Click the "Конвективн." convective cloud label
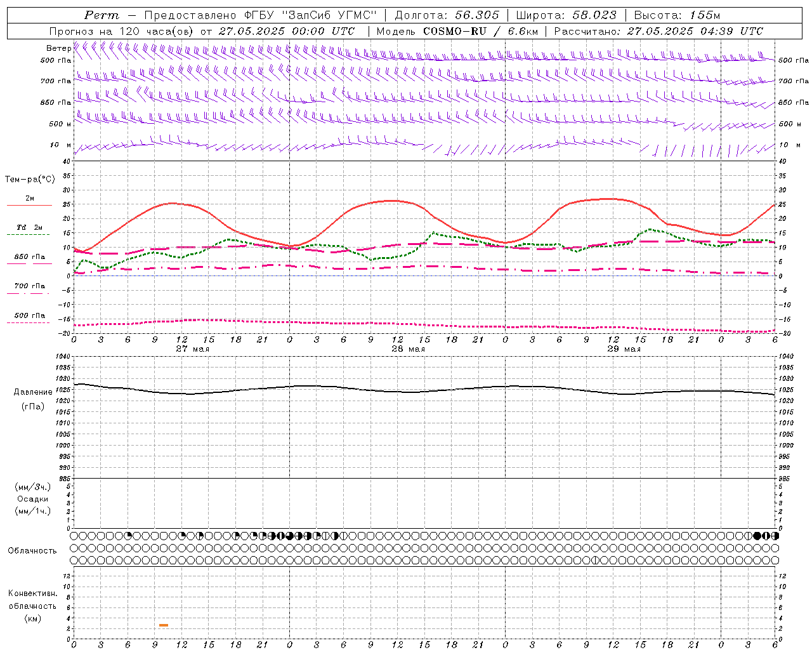Viewport: 812px width, 650px height. coord(32,594)
